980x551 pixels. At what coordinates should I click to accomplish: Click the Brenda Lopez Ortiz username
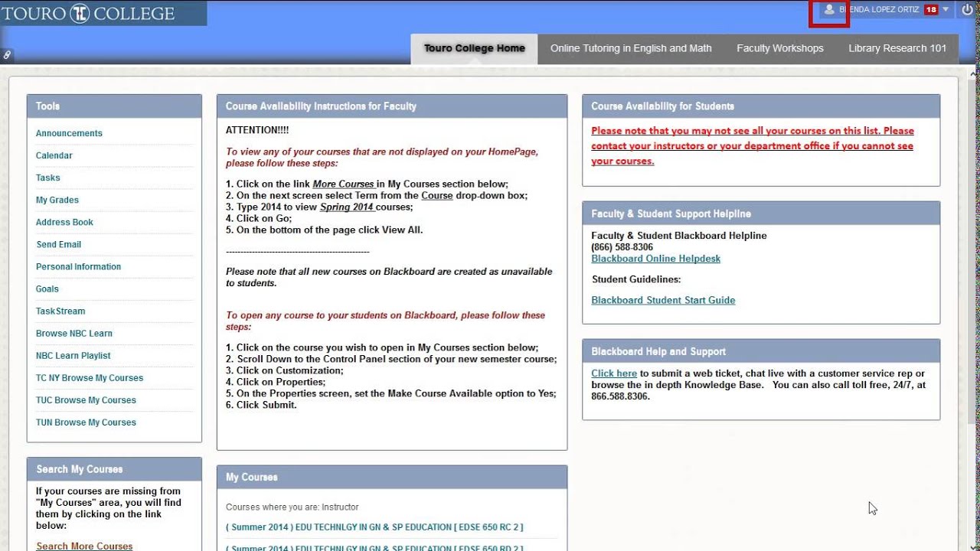point(879,10)
